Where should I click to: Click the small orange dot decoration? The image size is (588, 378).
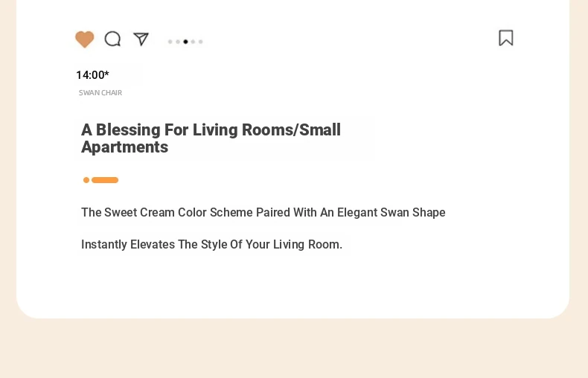(86, 180)
